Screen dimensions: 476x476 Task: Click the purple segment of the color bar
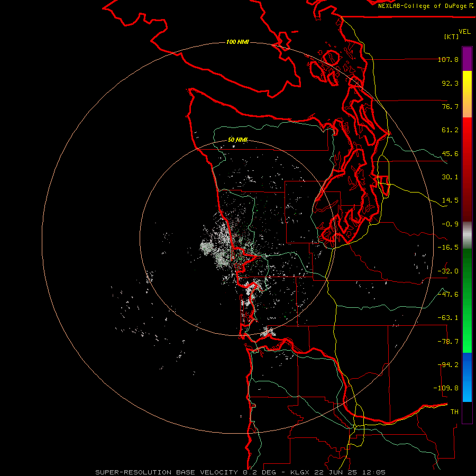[467, 59]
